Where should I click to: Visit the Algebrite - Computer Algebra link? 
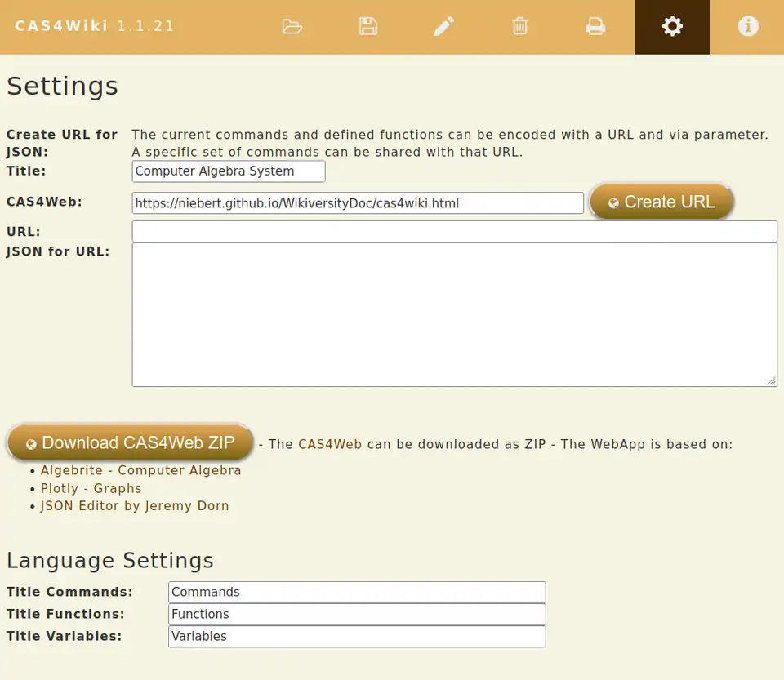click(x=140, y=470)
